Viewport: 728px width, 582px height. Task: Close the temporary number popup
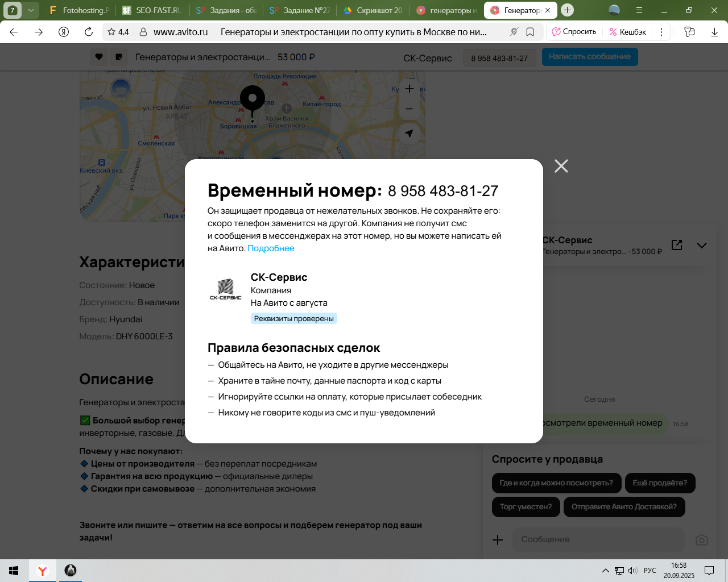pos(561,166)
